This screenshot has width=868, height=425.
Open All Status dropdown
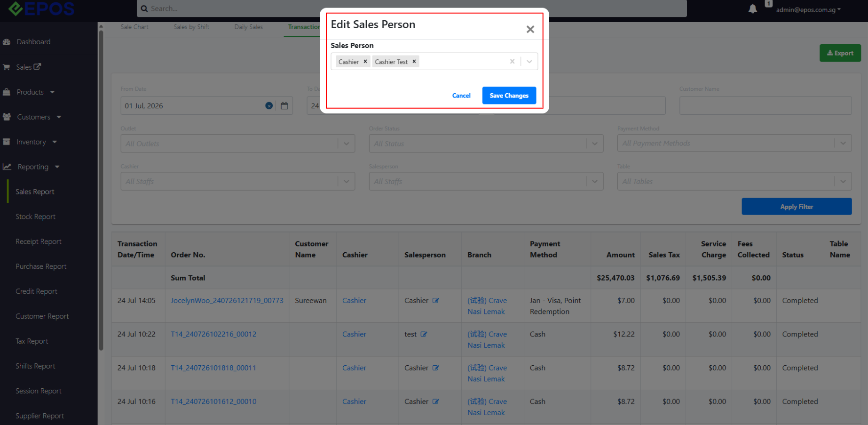(x=486, y=144)
